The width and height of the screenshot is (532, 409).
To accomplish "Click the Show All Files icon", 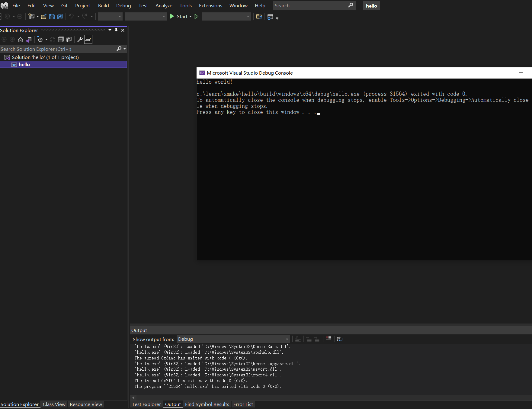I will pyautogui.click(x=69, y=40).
